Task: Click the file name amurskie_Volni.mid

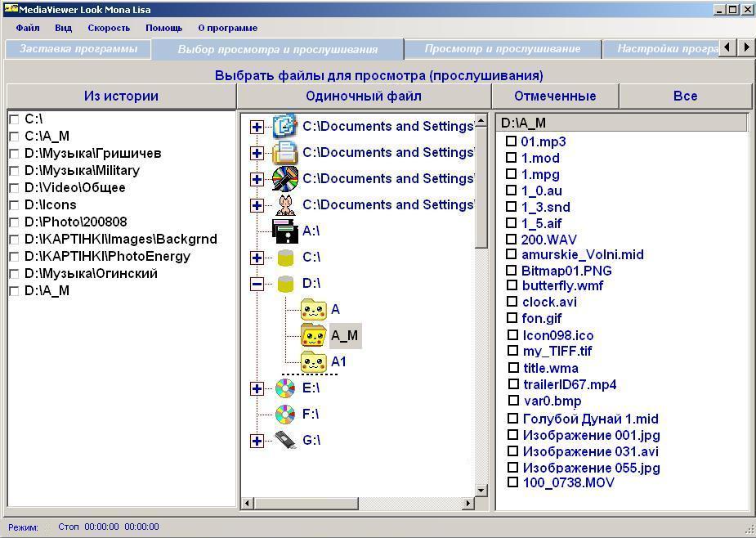Action: pyautogui.click(x=583, y=254)
